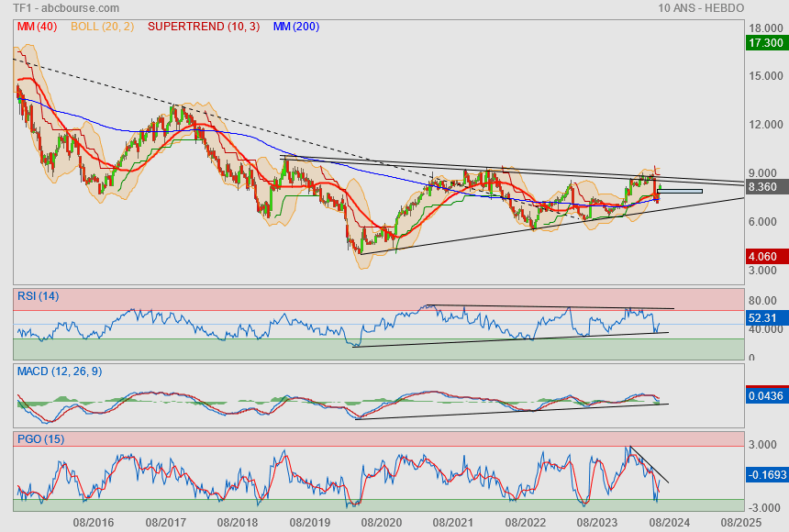The height and width of the screenshot is (532, 789).
Task: Click the 'TF1 - abcbourse.com' chart title
Action: pos(66,8)
